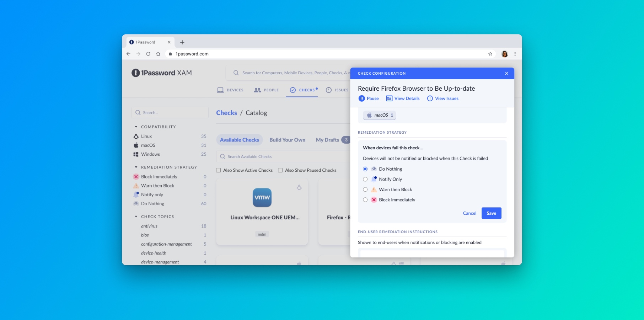The image size is (644, 320).
Task: Open the Issues tab
Action: click(x=337, y=90)
